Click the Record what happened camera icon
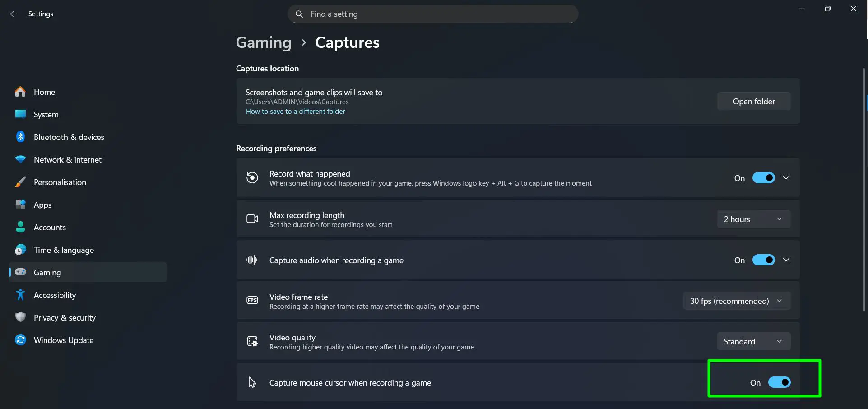Viewport: 868px width, 409px height. [x=252, y=177]
